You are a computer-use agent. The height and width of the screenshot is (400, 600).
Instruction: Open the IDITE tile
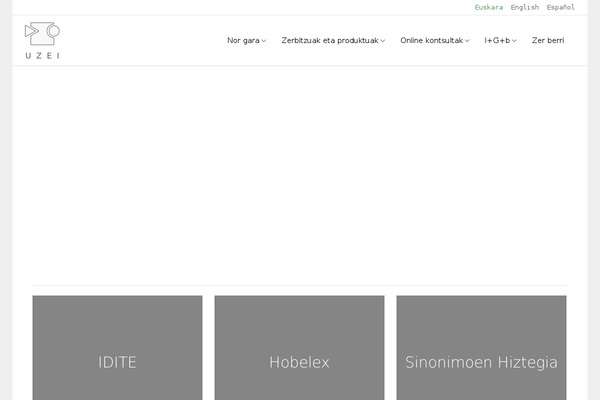point(117,348)
